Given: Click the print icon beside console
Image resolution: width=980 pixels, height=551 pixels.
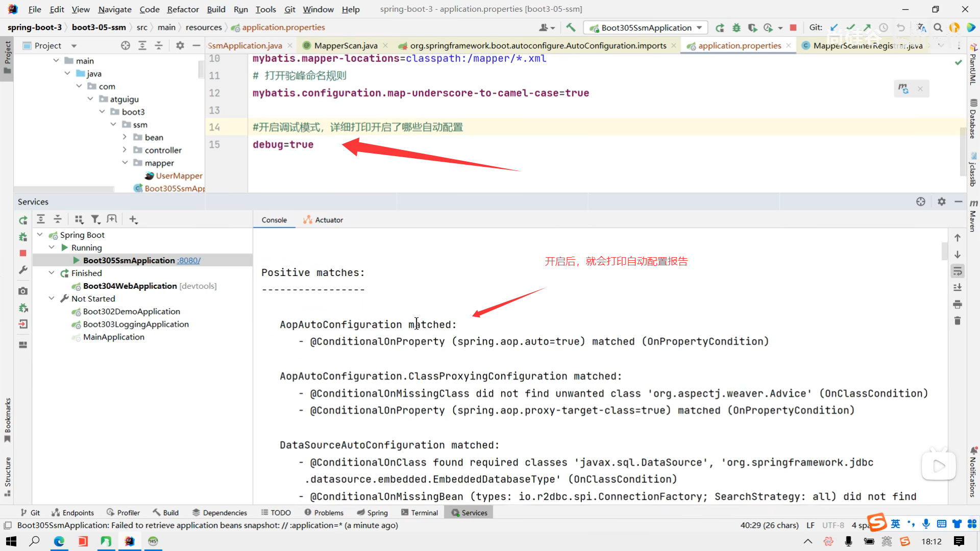Looking at the screenshot, I should [958, 305].
